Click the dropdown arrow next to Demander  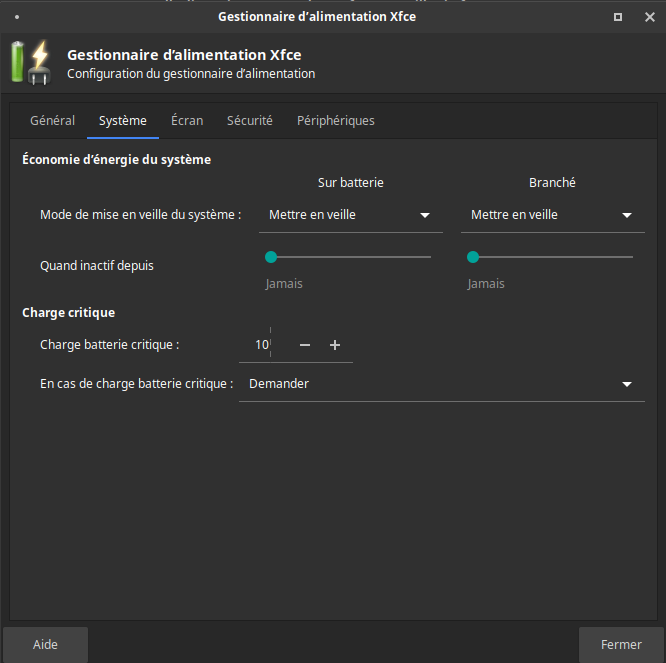click(626, 384)
